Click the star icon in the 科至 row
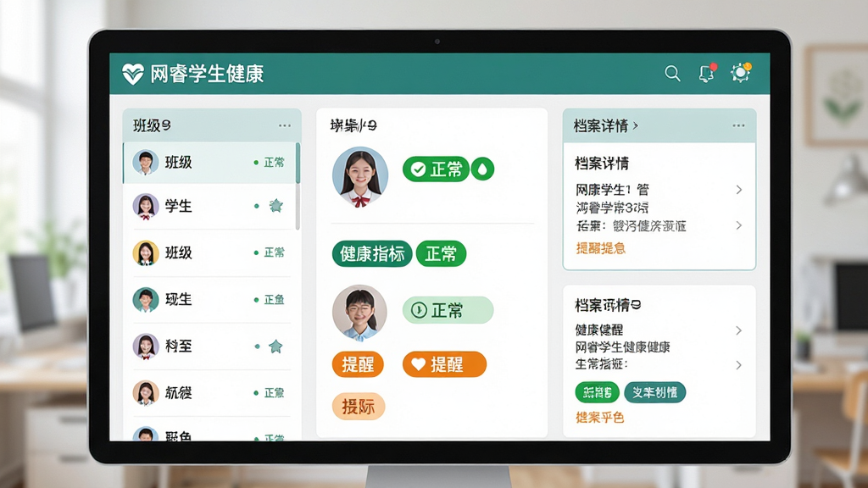Viewport: 868px width, 488px height. (275, 347)
